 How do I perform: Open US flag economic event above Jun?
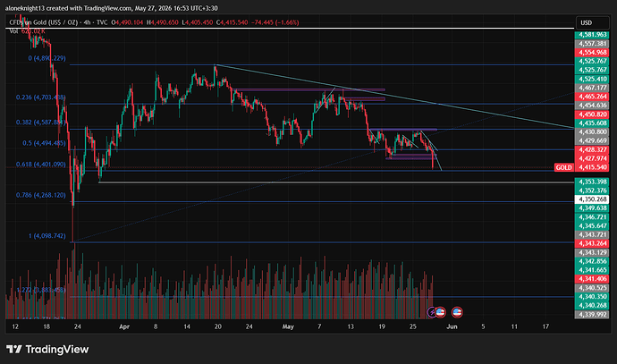pyautogui.click(x=457, y=312)
